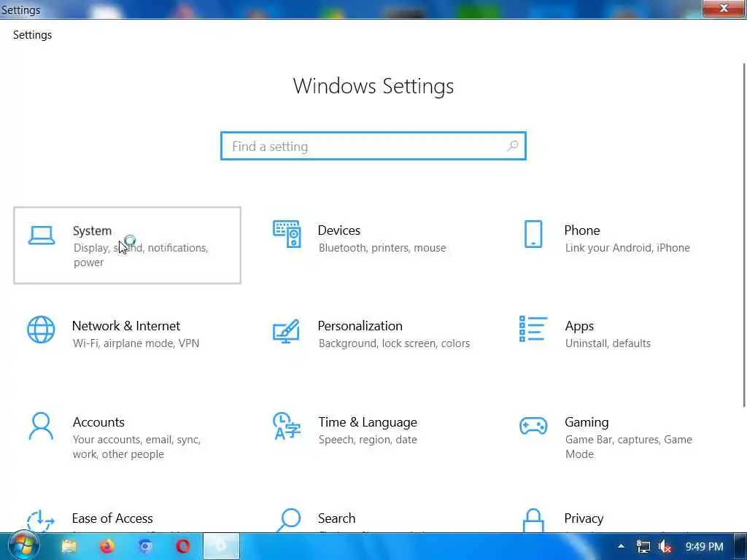Launch Opera from the taskbar
This screenshot has width=747, height=560.
pos(183,546)
